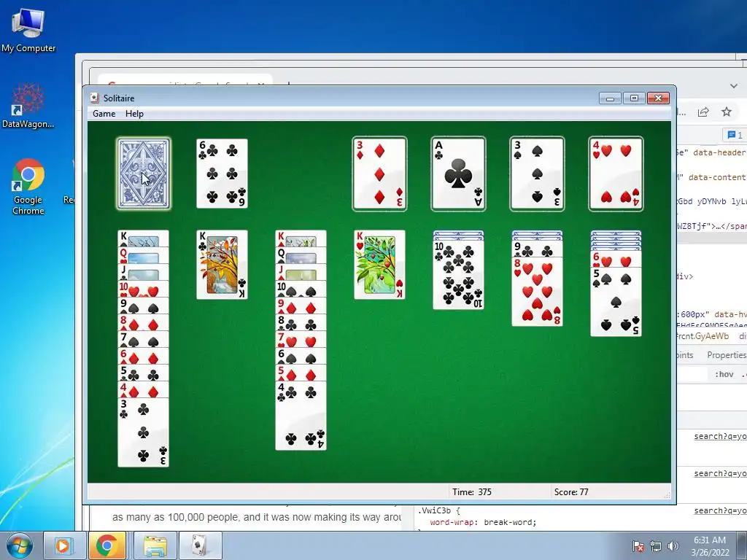Select the 5 of spades tableau card

click(x=616, y=302)
